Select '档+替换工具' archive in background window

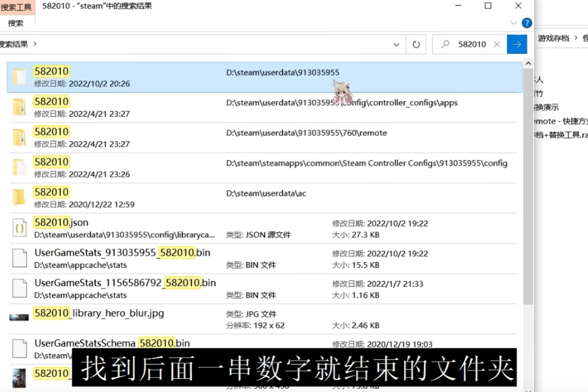(561, 135)
